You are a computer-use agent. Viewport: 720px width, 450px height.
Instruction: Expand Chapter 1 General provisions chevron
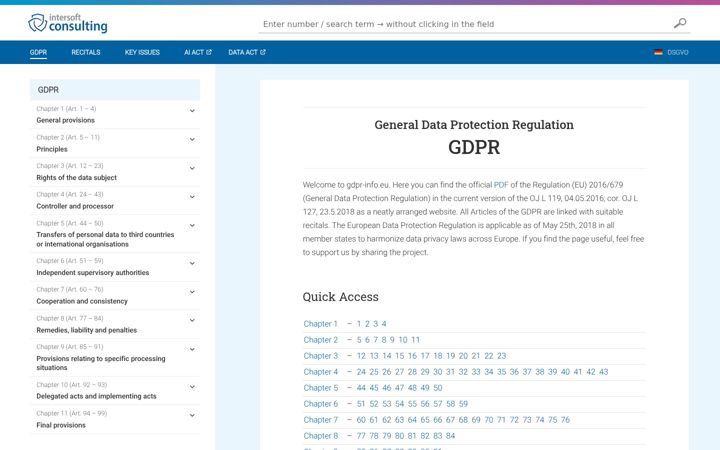[192, 111]
